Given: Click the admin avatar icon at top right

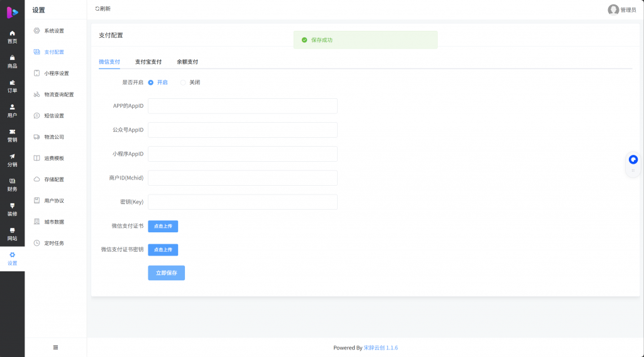Looking at the screenshot, I should [x=613, y=9].
